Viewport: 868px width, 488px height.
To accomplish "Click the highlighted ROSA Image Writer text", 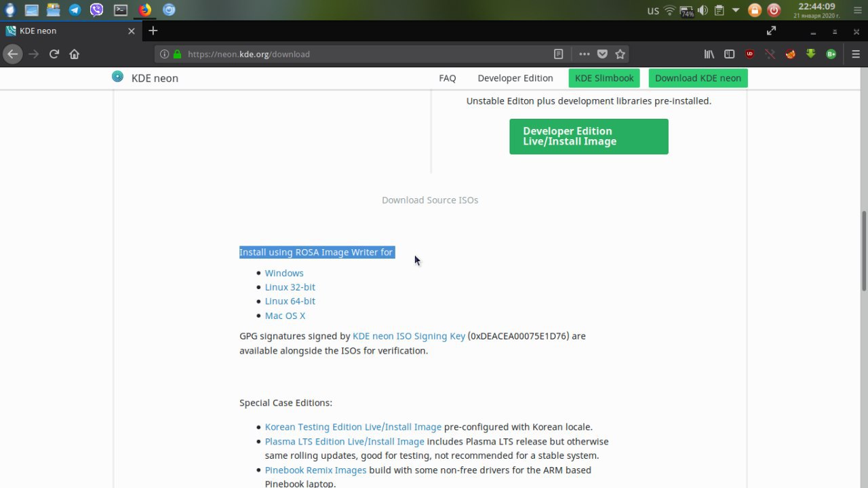I will 317,252.
